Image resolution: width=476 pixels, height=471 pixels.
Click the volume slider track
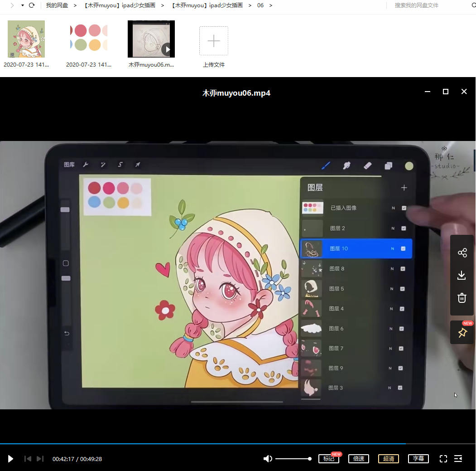293,459
